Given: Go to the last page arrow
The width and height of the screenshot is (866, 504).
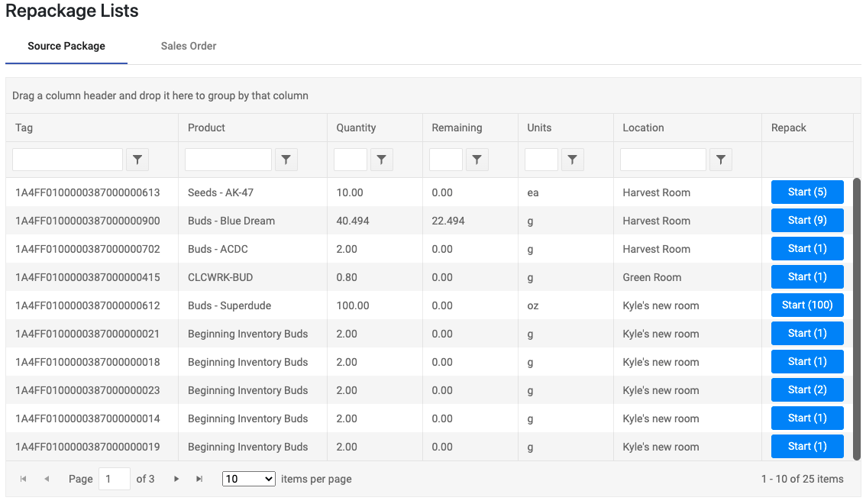Looking at the screenshot, I should [x=199, y=479].
